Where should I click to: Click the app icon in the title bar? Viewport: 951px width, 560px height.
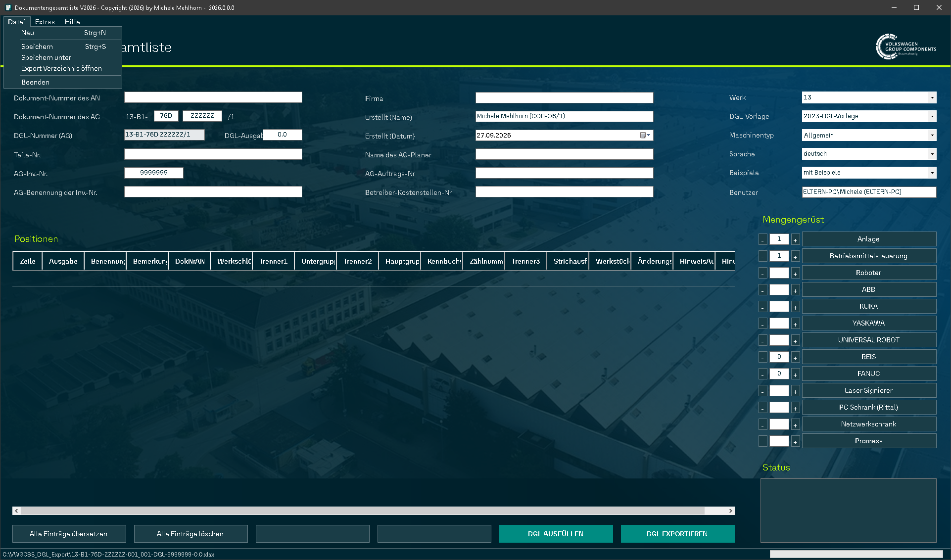(x=8, y=7)
